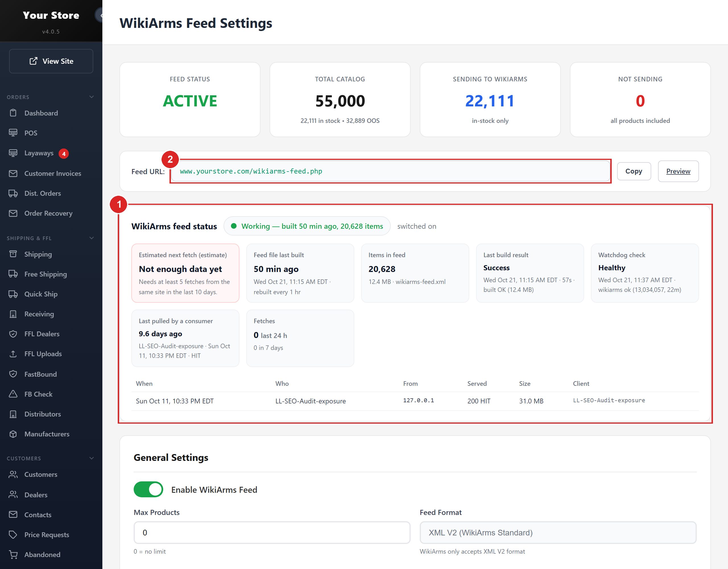Click the Abandoned cart icon

point(13,555)
